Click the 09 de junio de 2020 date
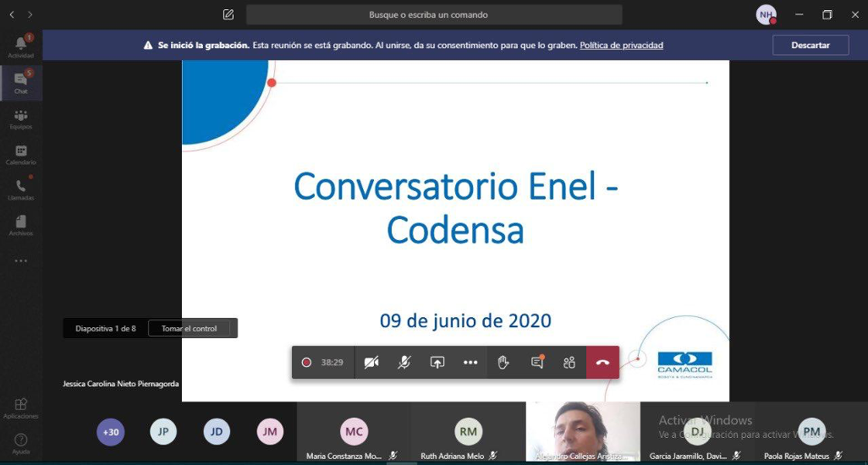868x465 pixels. [x=465, y=320]
